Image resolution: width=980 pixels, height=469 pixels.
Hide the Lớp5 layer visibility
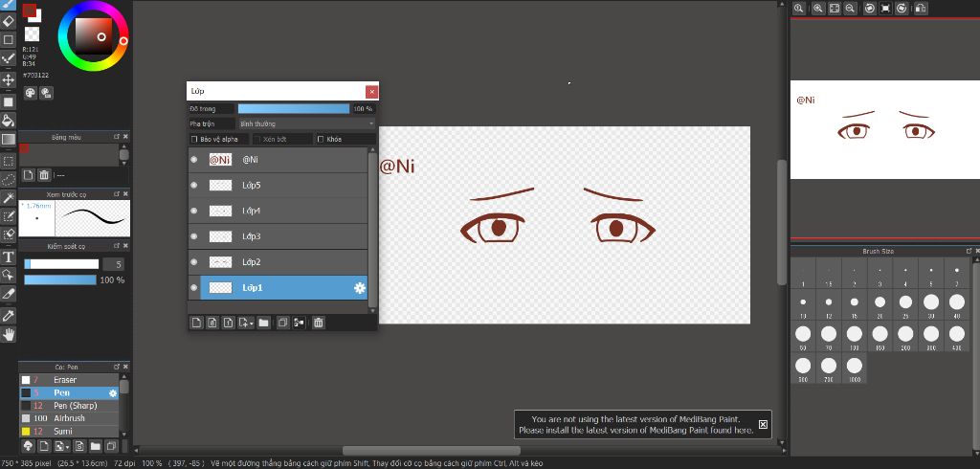tap(194, 185)
